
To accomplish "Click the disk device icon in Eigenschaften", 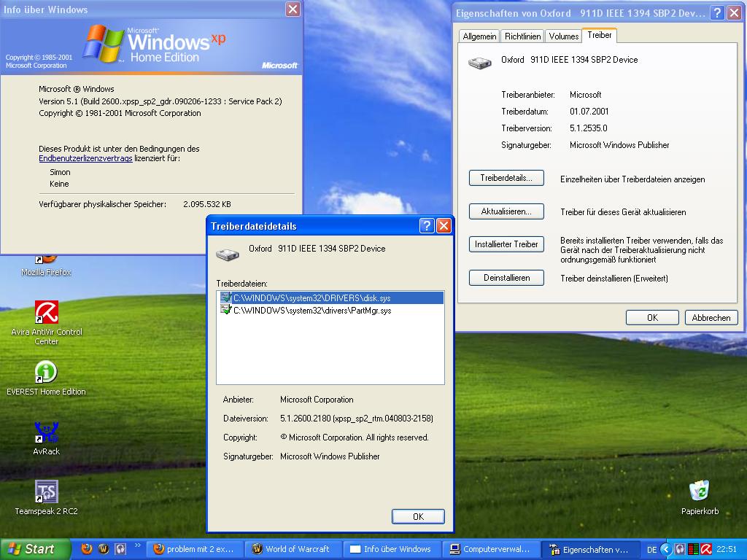I will tap(480, 63).
